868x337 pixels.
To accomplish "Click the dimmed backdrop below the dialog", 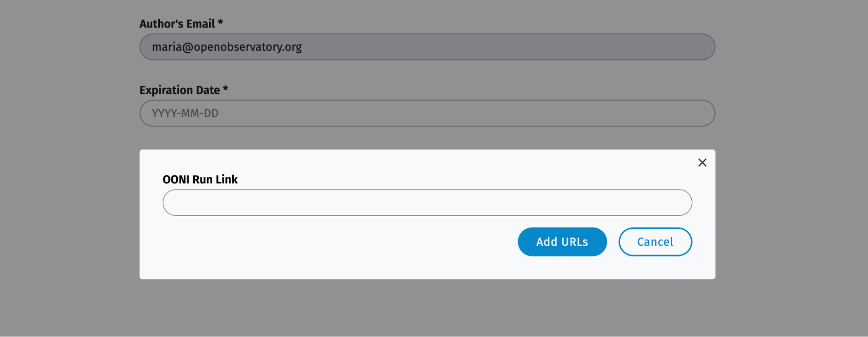I will [427, 307].
